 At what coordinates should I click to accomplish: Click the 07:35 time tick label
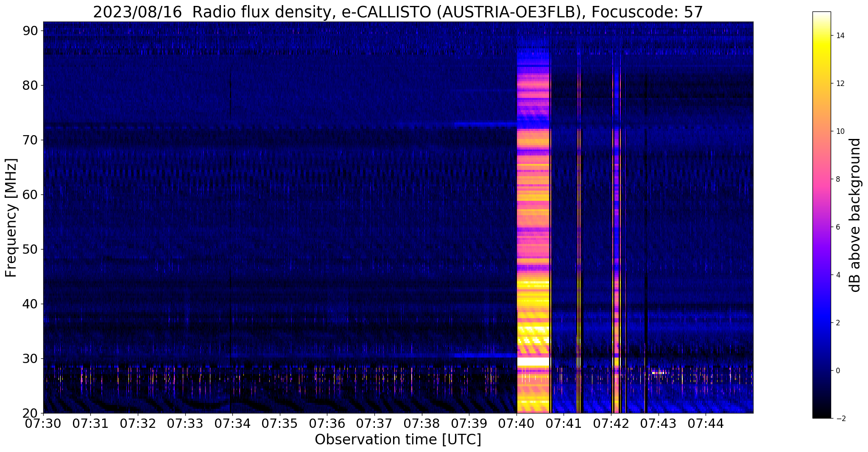point(279,423)
